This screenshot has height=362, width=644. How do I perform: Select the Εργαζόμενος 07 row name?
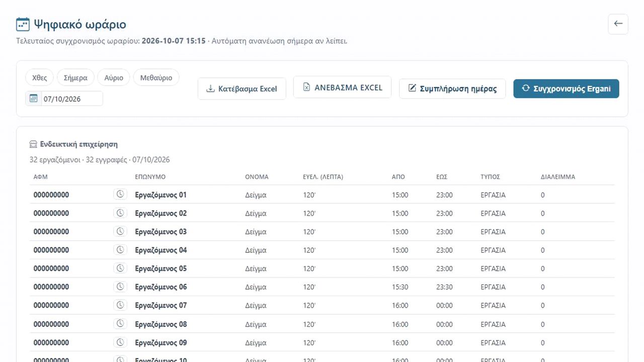tap(161, 305)
